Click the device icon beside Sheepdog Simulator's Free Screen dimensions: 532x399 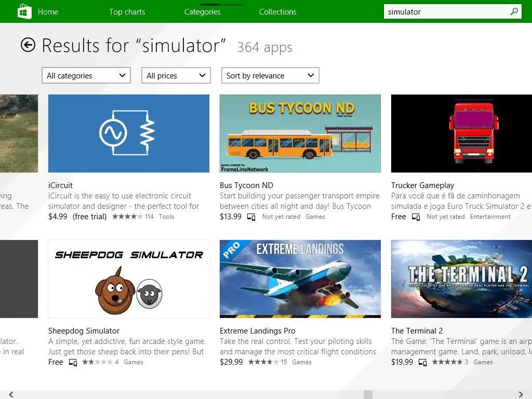(73, 362)
